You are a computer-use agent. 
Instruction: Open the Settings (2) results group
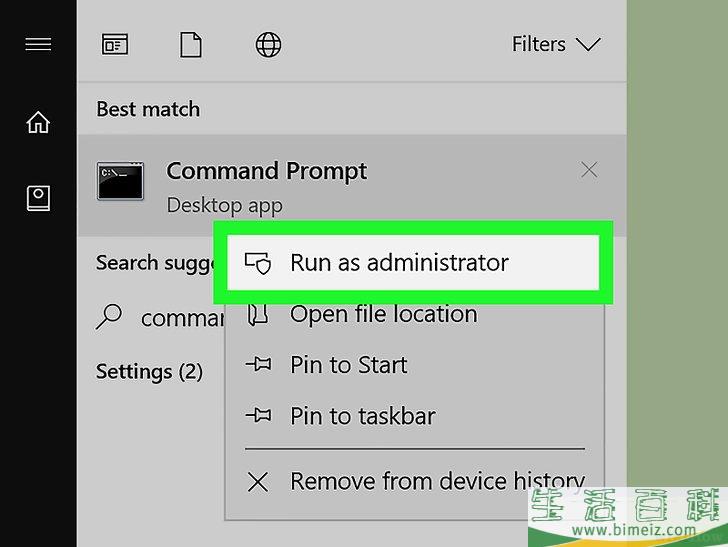[149, 372]
